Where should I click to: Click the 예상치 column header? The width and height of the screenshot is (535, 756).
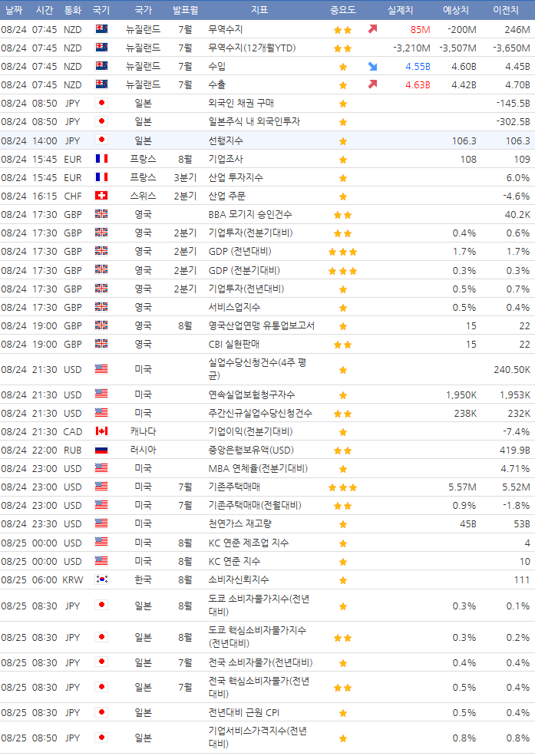(455, 10)
